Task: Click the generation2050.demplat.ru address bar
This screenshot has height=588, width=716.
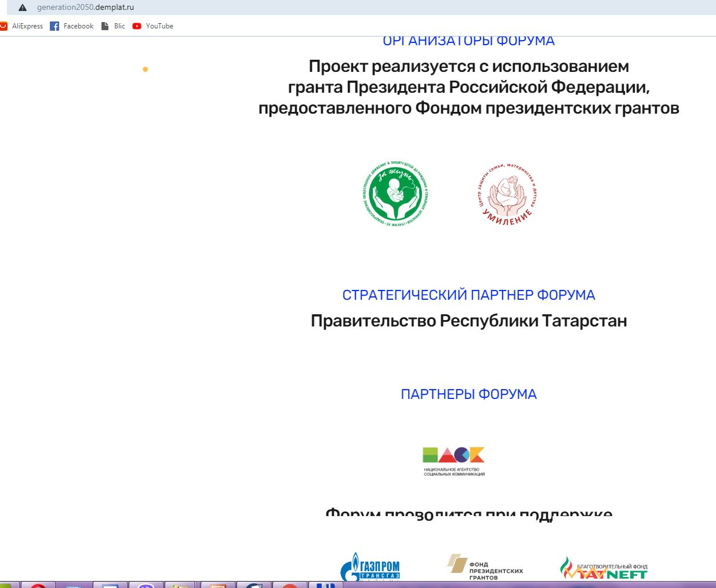Action: [x=85, y=8]
